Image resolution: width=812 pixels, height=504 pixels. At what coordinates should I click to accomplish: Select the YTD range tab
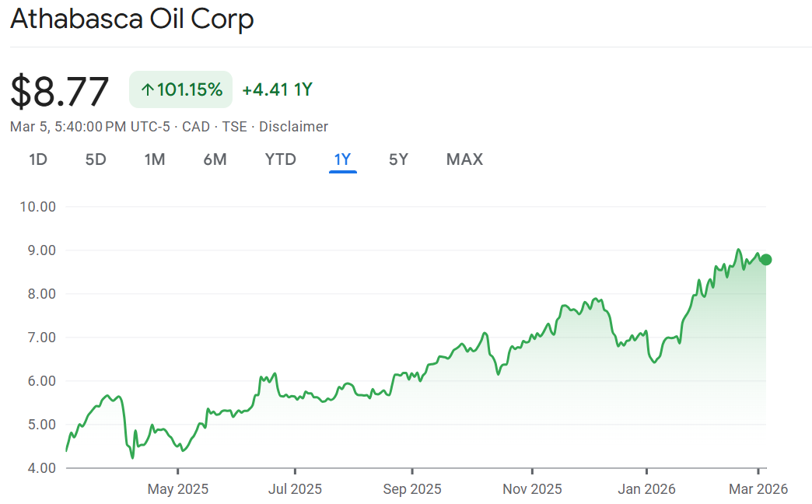click(x=280, y=159)
